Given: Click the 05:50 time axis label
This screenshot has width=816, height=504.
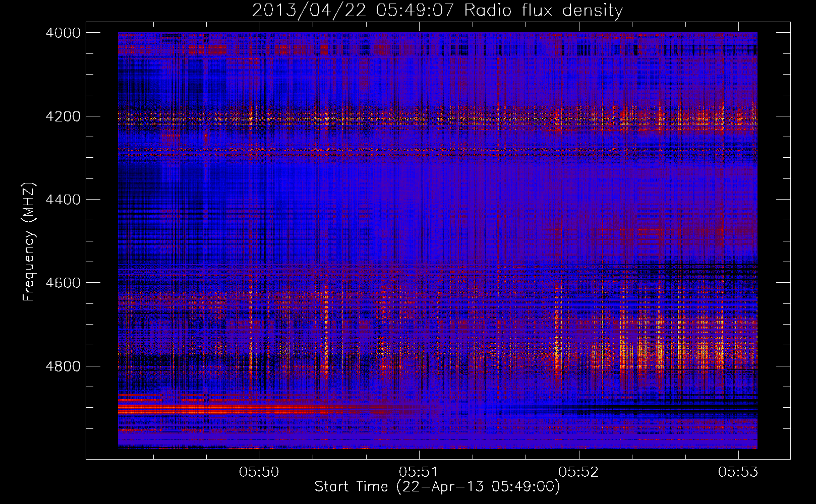Looking at the screenshot, I should 259,472.
